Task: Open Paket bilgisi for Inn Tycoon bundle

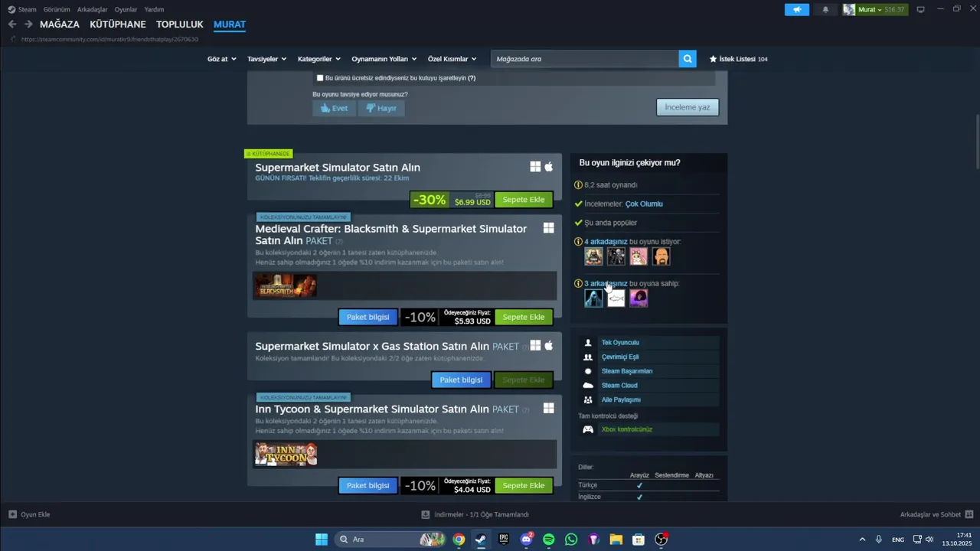Action: pos(368,485)
